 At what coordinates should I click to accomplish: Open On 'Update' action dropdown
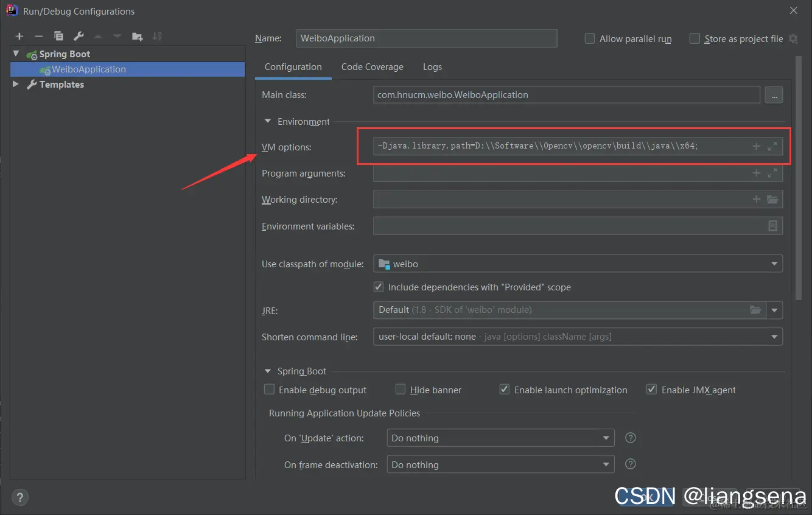501,438
